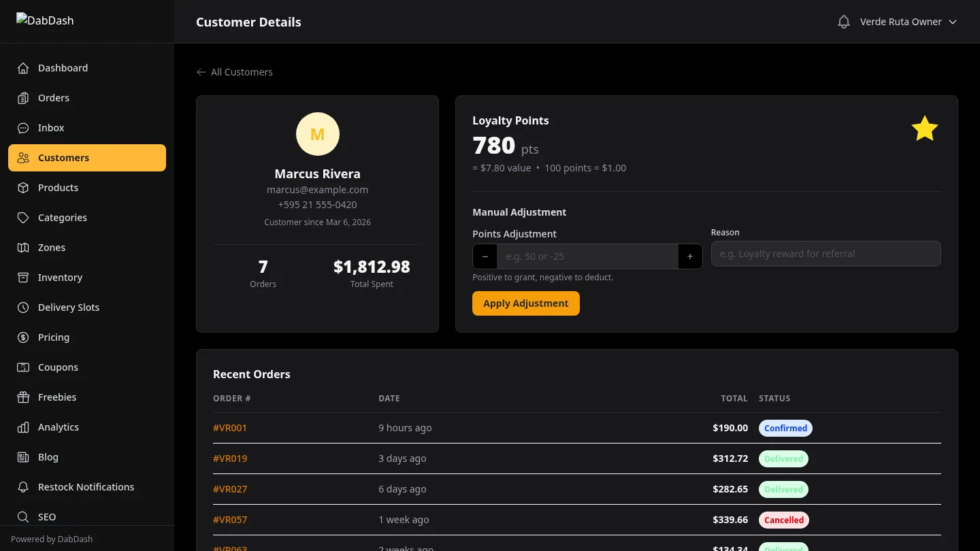Open Zones via its map icon

pyautogui.click(x=22, y=248)
